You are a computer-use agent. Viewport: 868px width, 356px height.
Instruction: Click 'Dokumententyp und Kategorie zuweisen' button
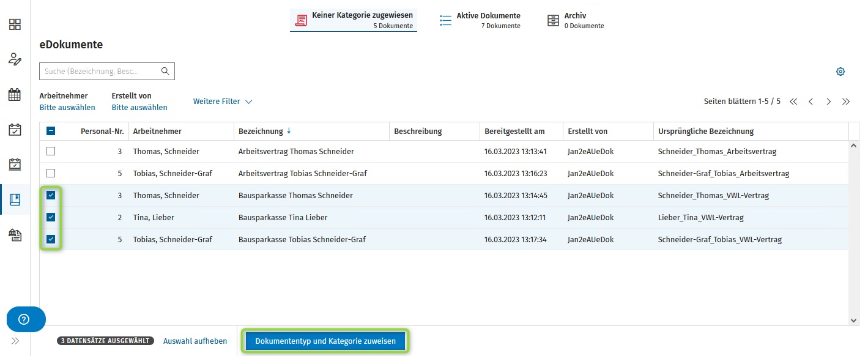tap(325, 341)
